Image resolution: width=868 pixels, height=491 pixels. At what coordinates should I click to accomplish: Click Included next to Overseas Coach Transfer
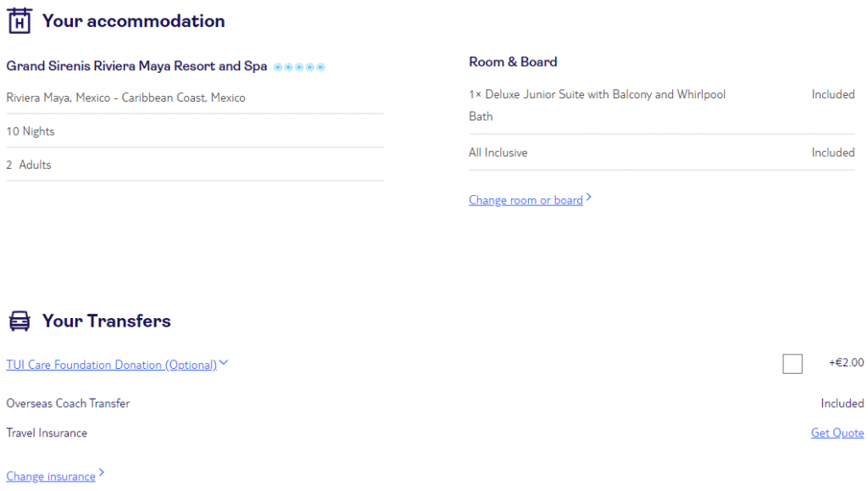[842, 404]
